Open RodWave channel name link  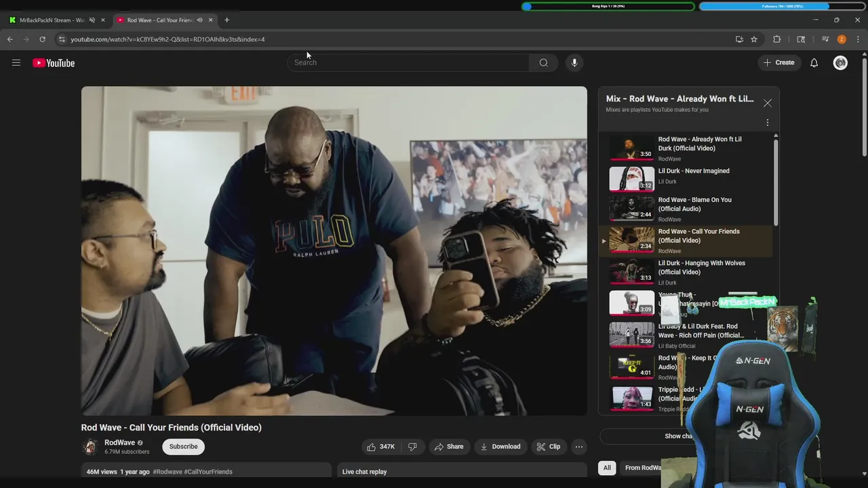119,443
